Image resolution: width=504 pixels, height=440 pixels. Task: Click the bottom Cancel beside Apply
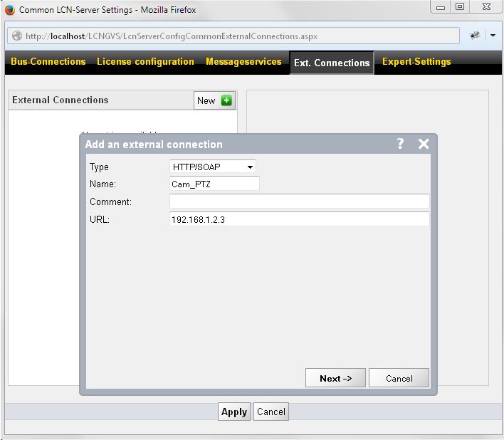(x=271, y=412)
